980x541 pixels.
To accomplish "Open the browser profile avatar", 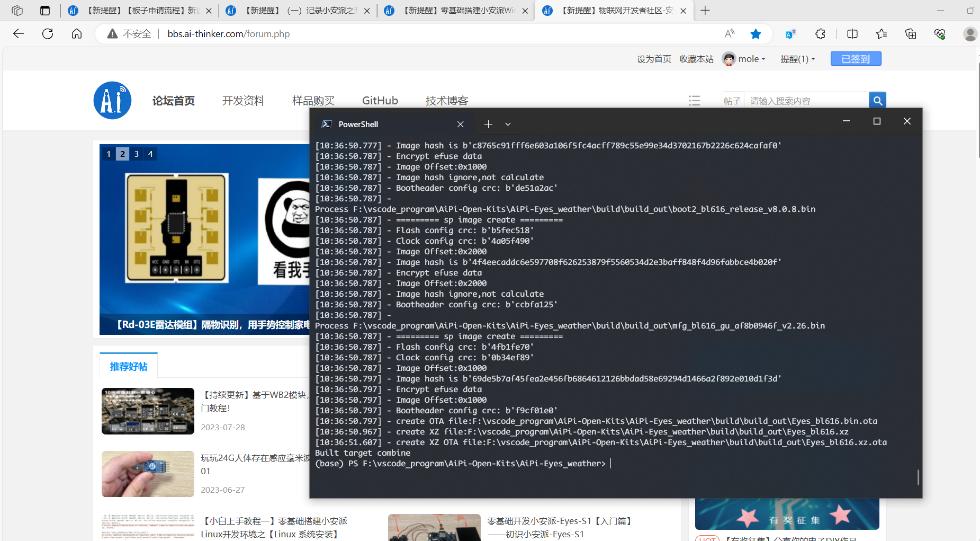I will (x=970, y=34).
